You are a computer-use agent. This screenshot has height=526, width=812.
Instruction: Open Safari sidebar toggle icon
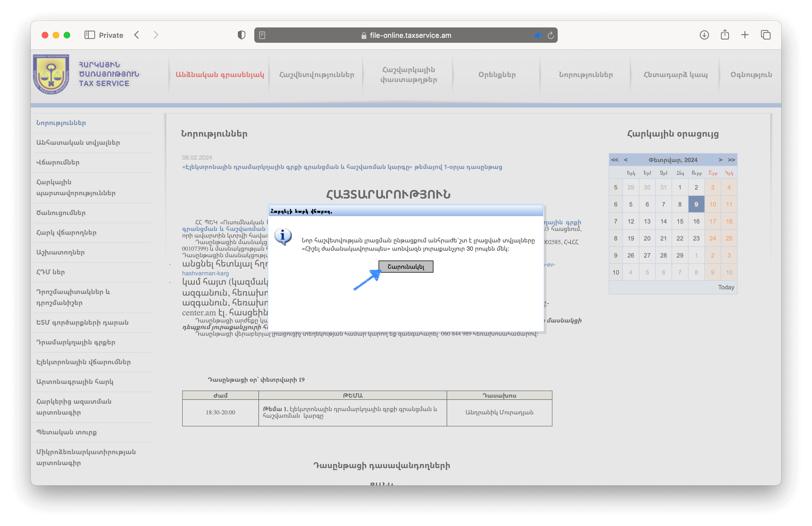(x=89, y=35)
